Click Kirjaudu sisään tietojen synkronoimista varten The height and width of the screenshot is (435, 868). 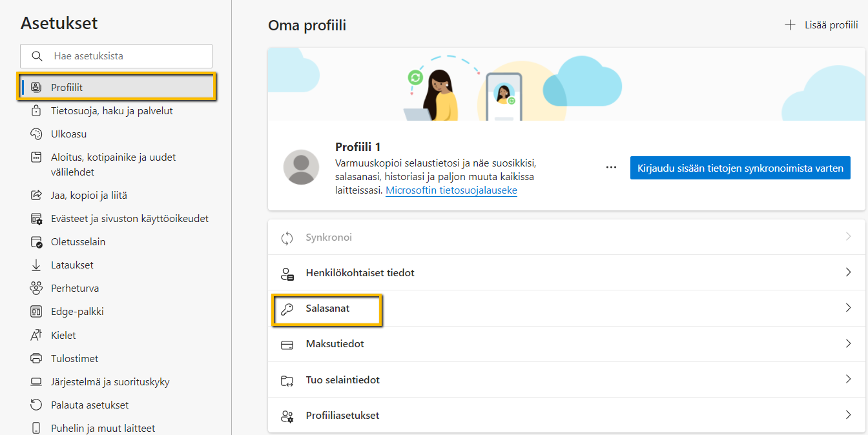click(740, 168)
